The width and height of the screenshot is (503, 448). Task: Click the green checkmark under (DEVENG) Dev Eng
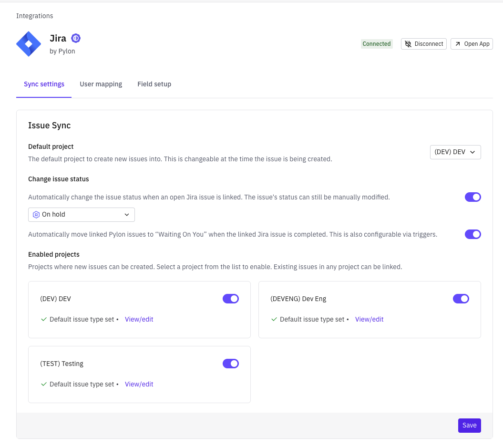[x=274, y=319]
